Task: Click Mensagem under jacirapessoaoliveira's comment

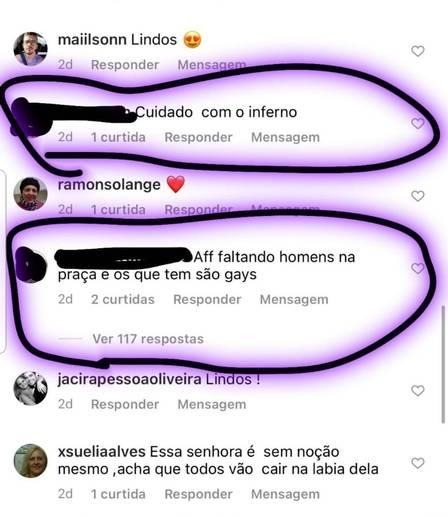Action: [212, 404]
